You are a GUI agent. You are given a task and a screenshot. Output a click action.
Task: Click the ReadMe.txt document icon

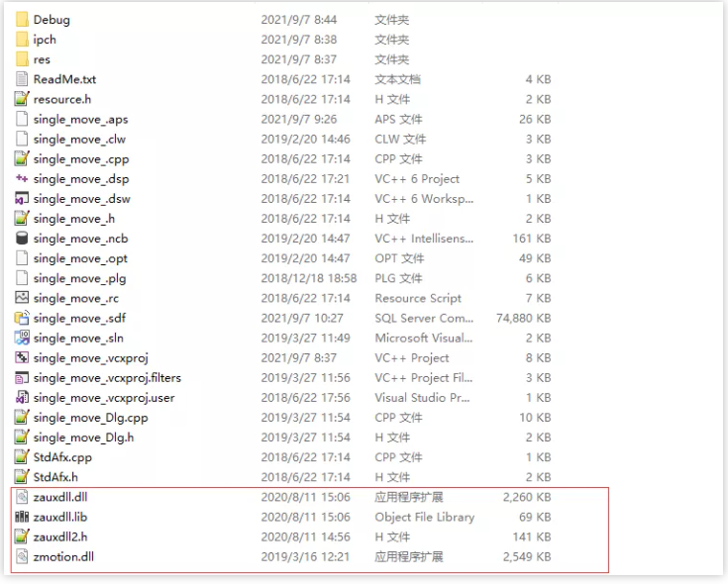pyautogui.click(x=22, y=79)
